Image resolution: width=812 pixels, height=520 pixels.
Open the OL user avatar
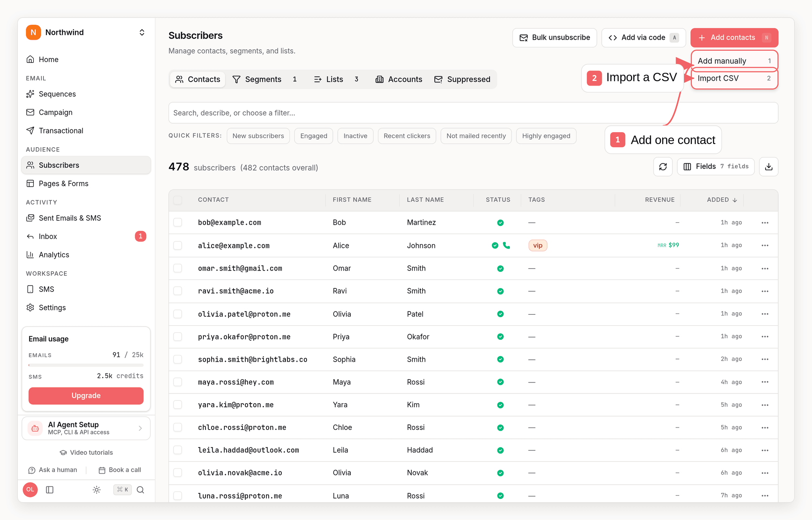tap(30, 490)
